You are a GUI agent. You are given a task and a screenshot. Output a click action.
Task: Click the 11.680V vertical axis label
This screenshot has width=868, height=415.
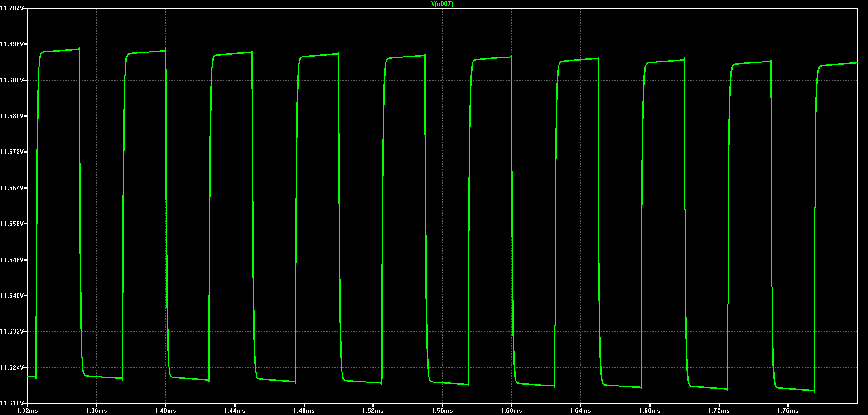point(11,116)
